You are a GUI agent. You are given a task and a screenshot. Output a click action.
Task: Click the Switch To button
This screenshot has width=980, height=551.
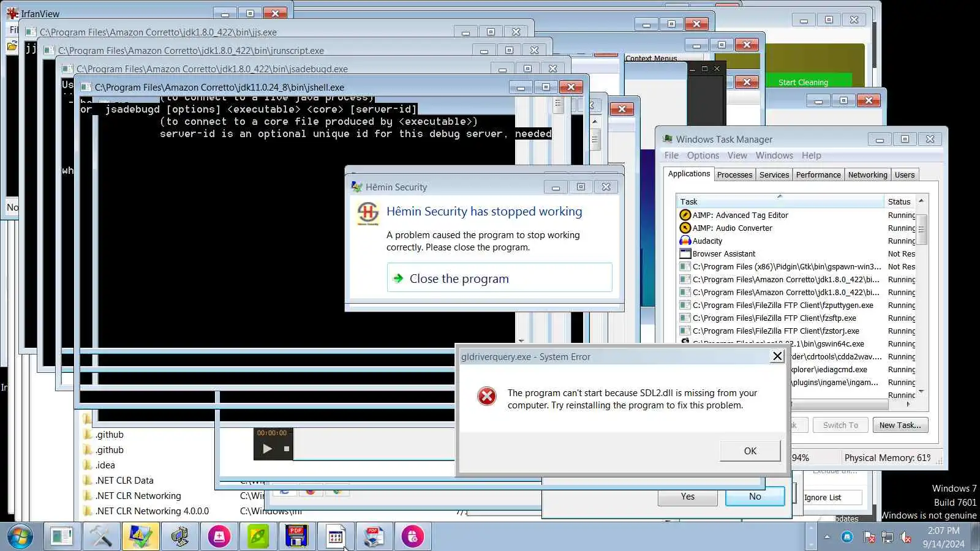click(x=840, y=425)
